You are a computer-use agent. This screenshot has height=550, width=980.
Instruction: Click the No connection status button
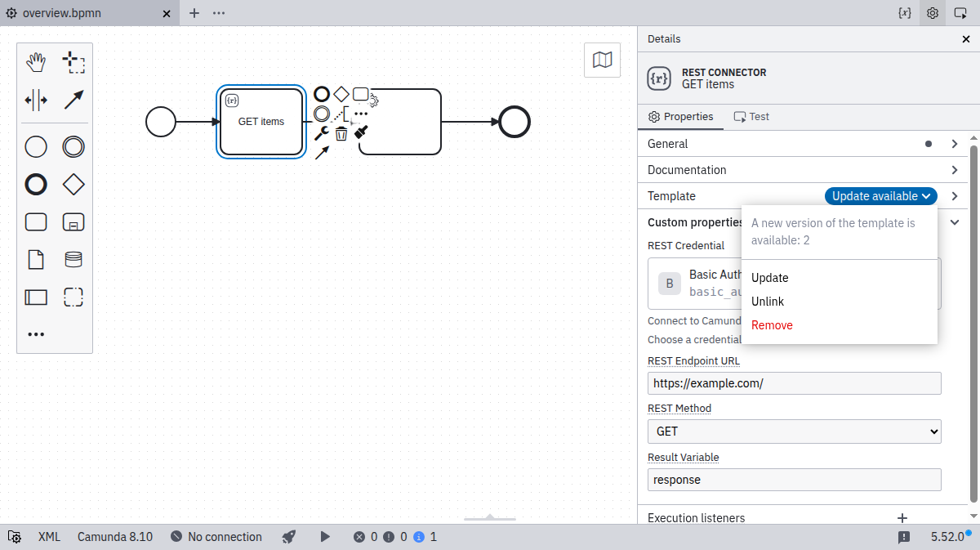[x=216, y=537]
